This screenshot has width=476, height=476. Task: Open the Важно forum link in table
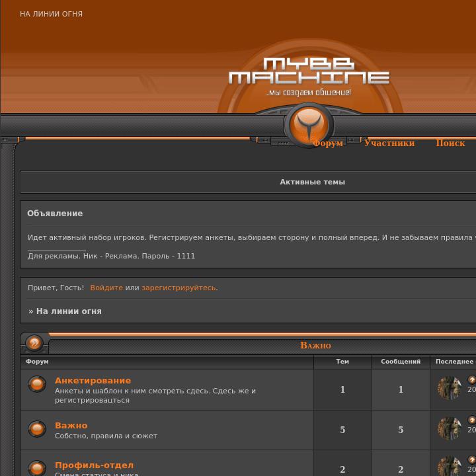pos(71,425)
